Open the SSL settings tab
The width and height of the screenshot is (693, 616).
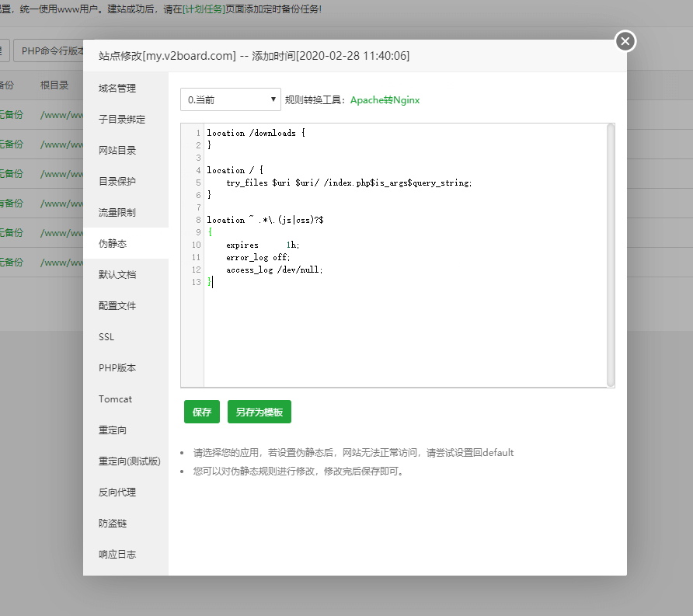click(106, 337)
